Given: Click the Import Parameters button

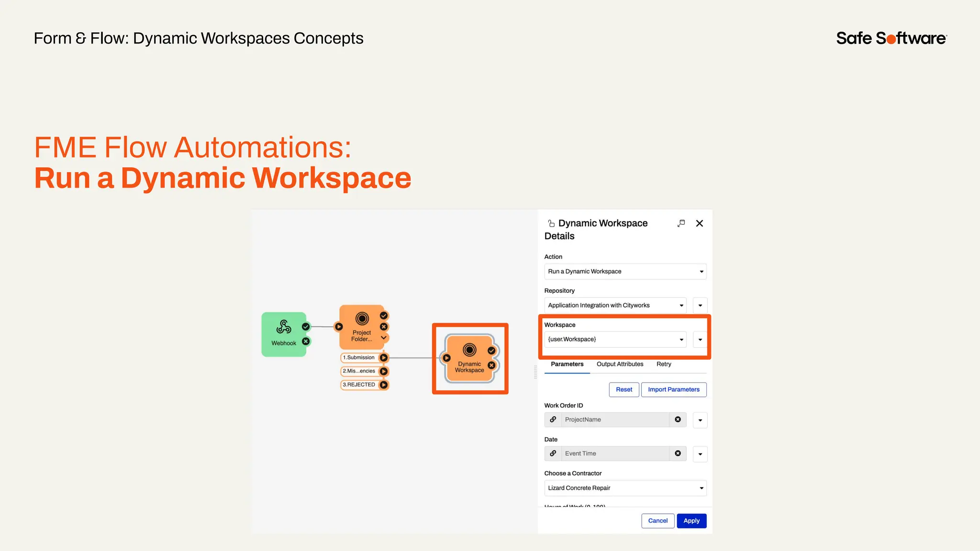Looking at the screenshot, I should (674, 390).
